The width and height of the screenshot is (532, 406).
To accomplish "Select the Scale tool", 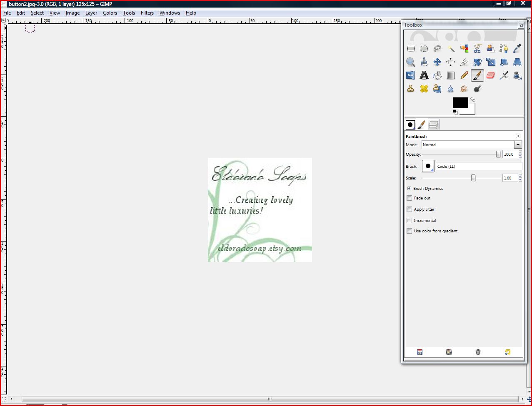I will tap(491, 62).
